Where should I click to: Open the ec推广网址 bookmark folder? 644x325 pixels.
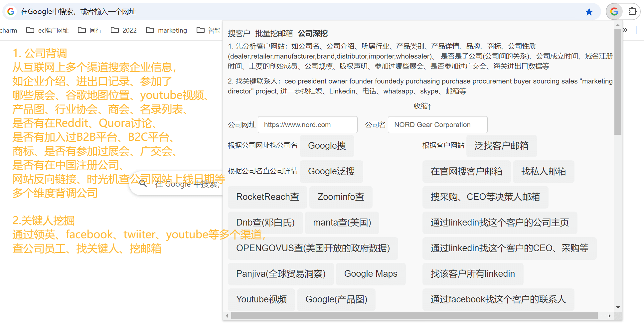pyautogui.click(x=47, y=30)
